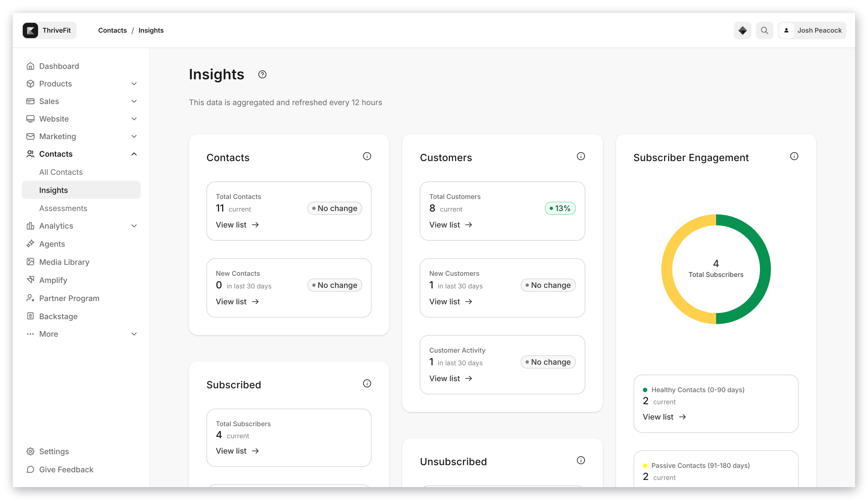Click the ThriveFit workspace button
The width and height of the screenshot is (868, 500).
(x=49, y=30)
